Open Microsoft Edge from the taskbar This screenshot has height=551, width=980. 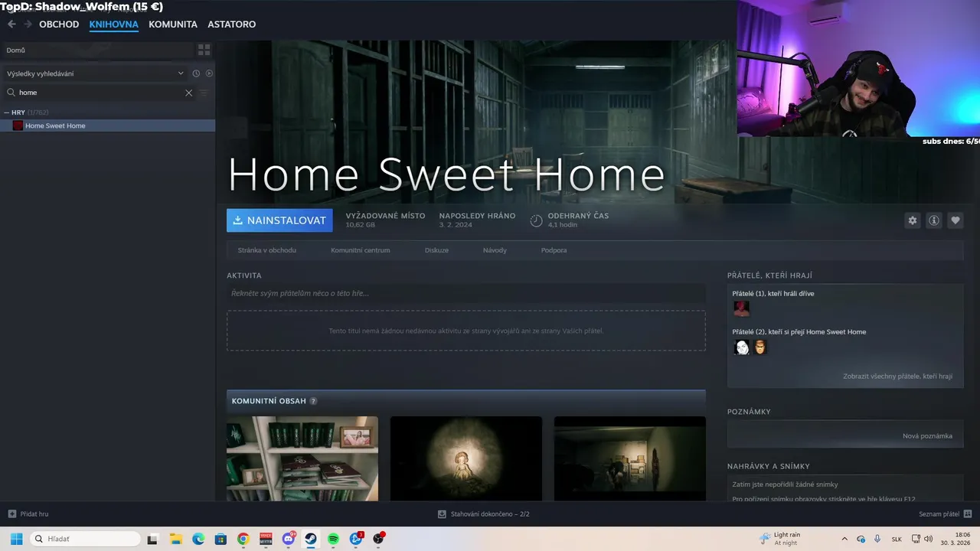198,539
